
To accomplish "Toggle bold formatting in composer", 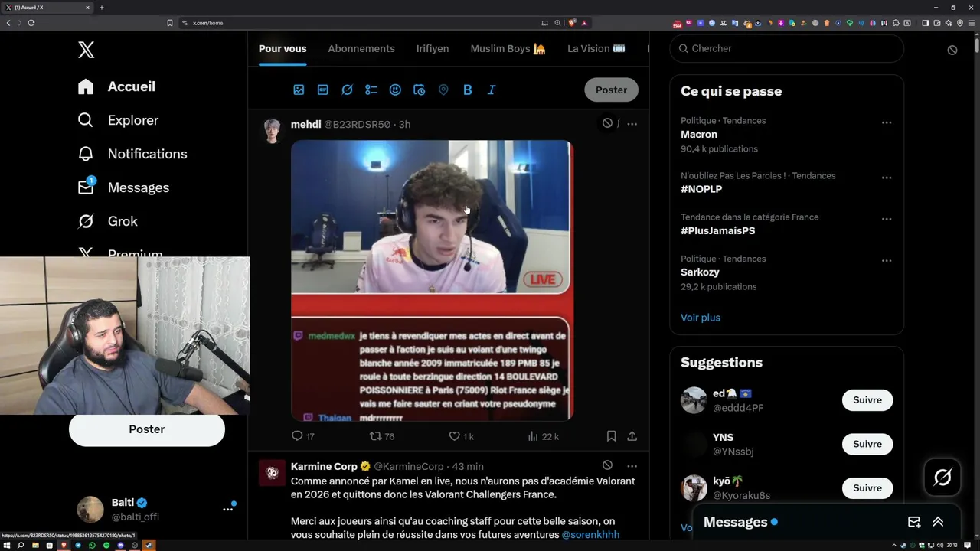I will click(467, 90).
